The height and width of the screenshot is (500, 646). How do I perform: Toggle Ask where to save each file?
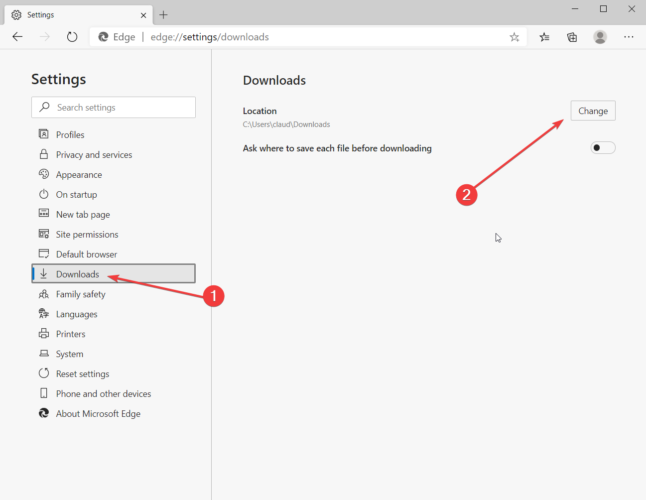(603, 148)
